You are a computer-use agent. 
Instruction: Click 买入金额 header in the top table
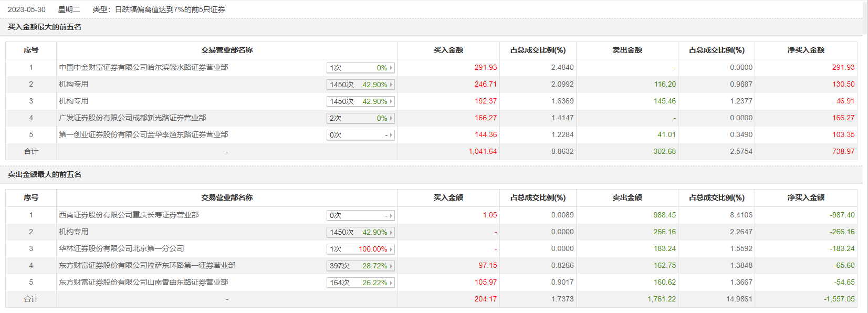tap(448, 50)
